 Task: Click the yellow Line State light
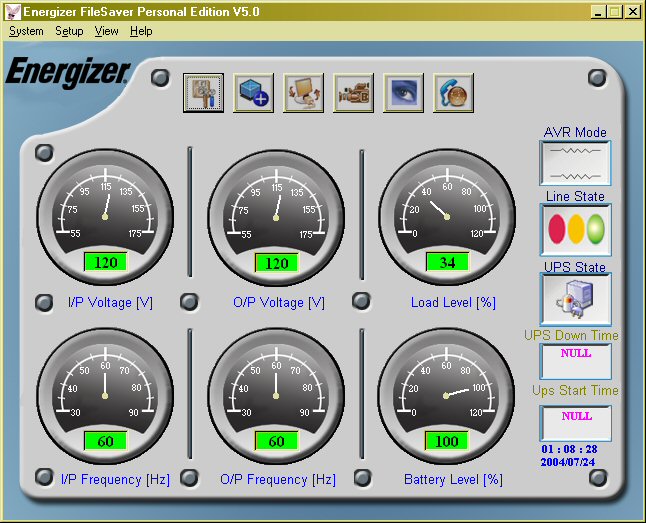coord(576,229)
